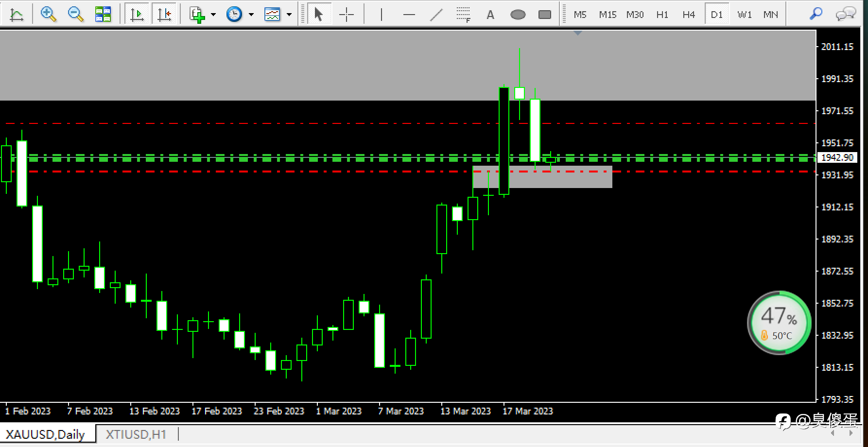Open the Indicators list icon
The image size is (868, 447).
coord(197,15)
